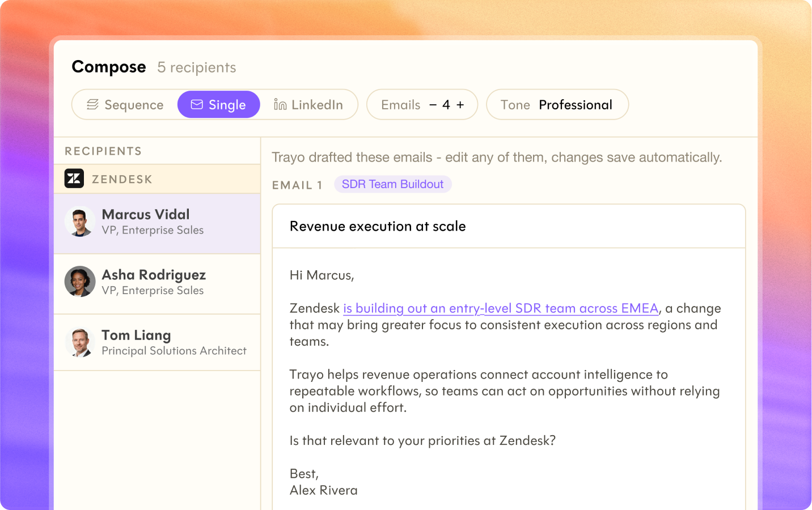Click the envelope icon on Single
Image resolution: width=812 pixels, height=510 pixels.
point(197,105)
